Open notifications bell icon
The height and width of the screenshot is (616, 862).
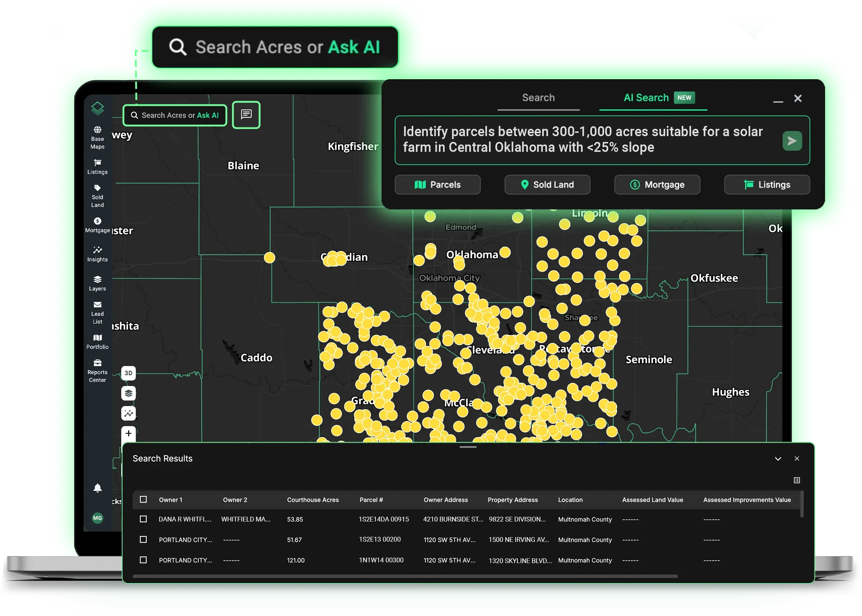(x=97, y=488)
